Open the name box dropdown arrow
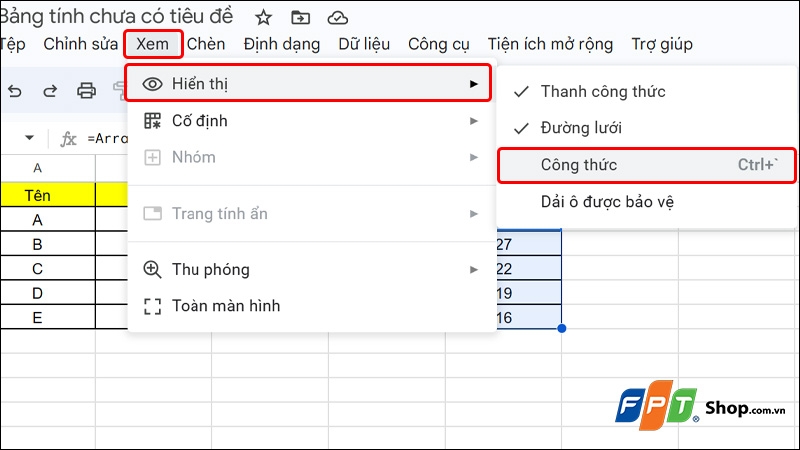800x450 pixels. click(x=30, y=138)
